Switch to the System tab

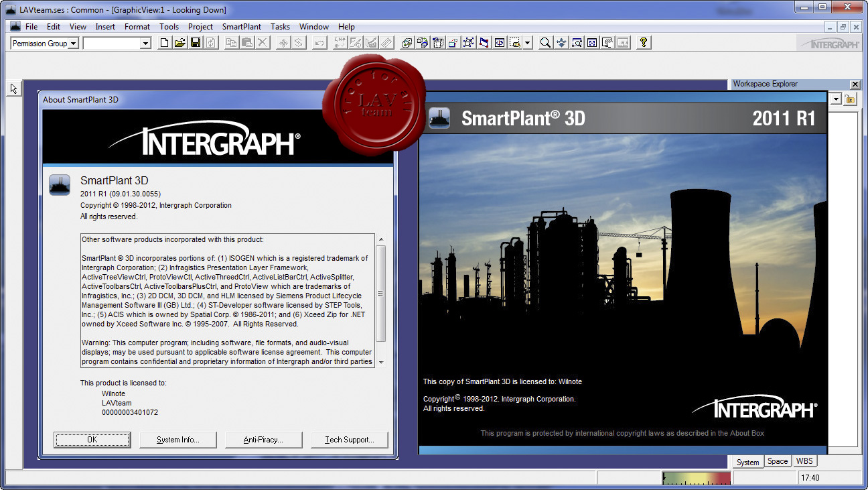point(747,462)
